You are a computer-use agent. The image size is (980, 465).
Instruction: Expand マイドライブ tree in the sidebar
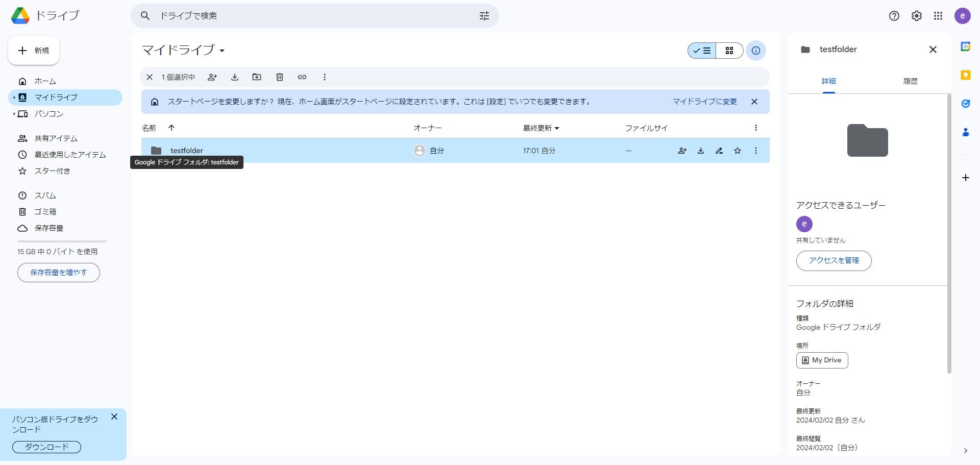tap(14, 97)
